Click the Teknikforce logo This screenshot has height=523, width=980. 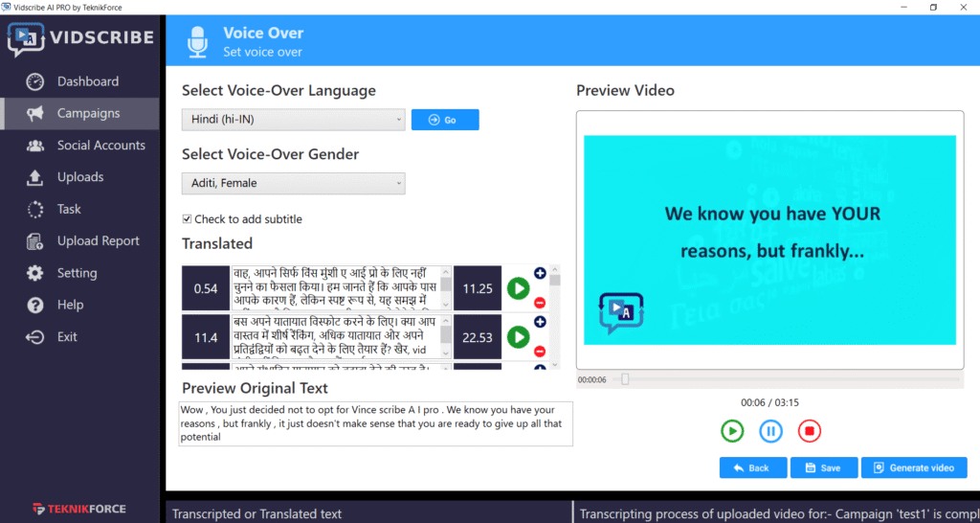coord(79,509)
